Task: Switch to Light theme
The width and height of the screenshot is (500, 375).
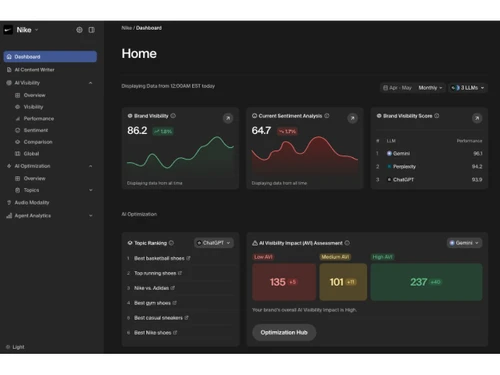Action: tap(15, 347)
